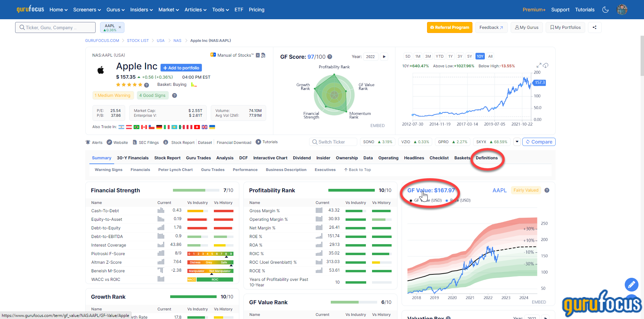
Task: Switch to the 30-Y Financials tab
Action: pyautogui.click(x=133, y=158)
